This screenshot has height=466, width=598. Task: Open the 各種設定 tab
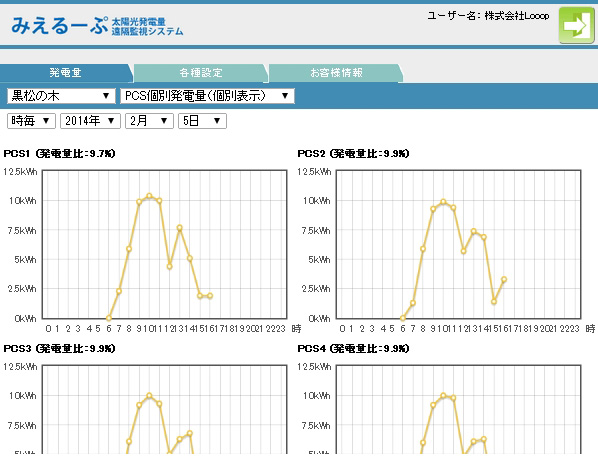click(201, 72)
